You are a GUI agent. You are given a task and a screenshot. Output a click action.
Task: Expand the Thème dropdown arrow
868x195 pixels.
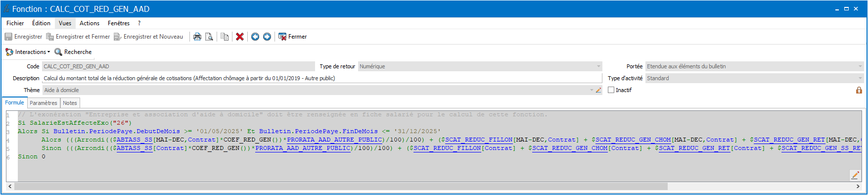click(x=592, y=90)
